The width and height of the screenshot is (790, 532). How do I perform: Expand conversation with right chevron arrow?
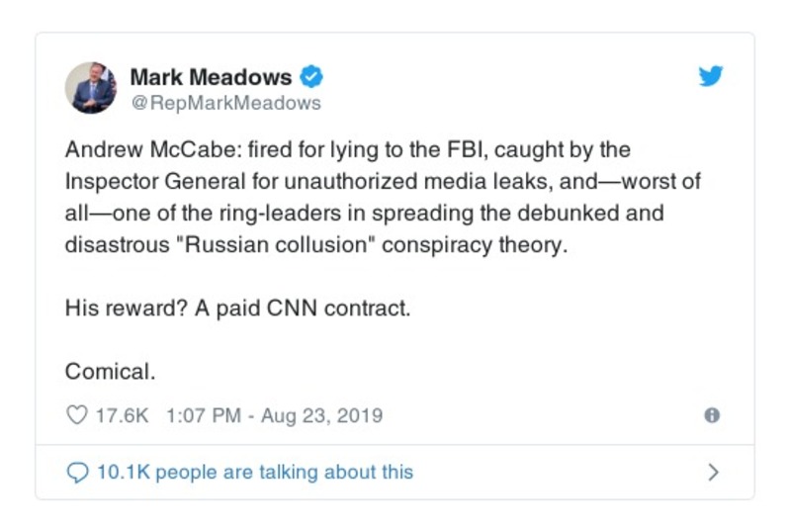point(712,473)
